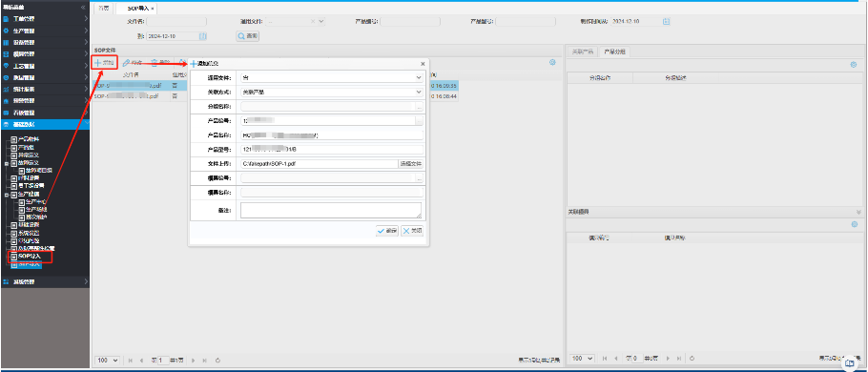
Task: Select the SOP导入 page tab
Action: point(135,9)
